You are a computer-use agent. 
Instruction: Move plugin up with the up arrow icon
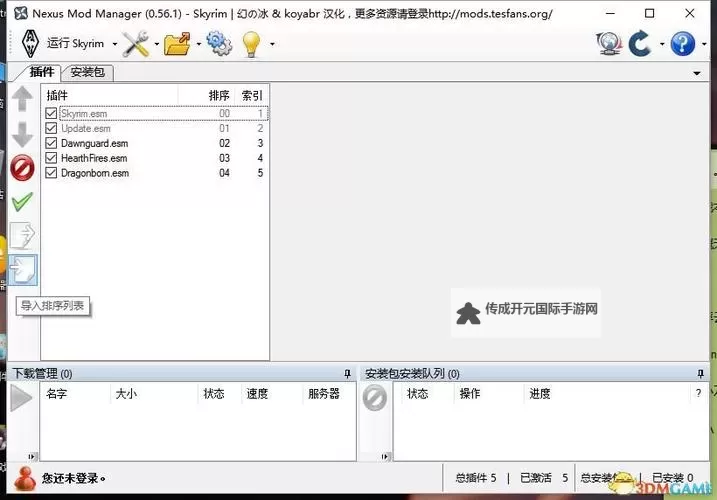pos(22,98)
